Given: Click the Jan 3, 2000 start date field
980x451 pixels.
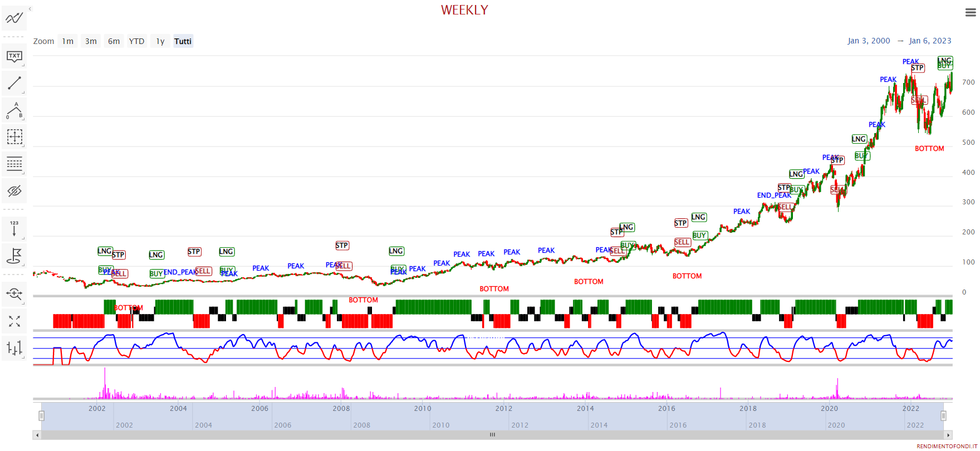Looking at the screenshot, I should (x=869, y=41).
